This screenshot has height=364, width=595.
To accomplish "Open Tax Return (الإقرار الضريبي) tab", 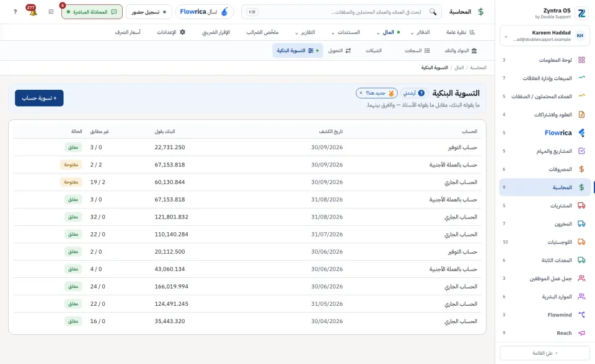I will (x=216, y=32).
